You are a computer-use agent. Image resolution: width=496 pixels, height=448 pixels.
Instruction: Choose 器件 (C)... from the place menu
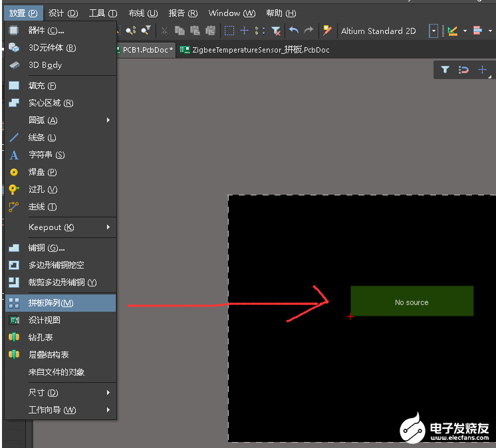coord(61,31)
